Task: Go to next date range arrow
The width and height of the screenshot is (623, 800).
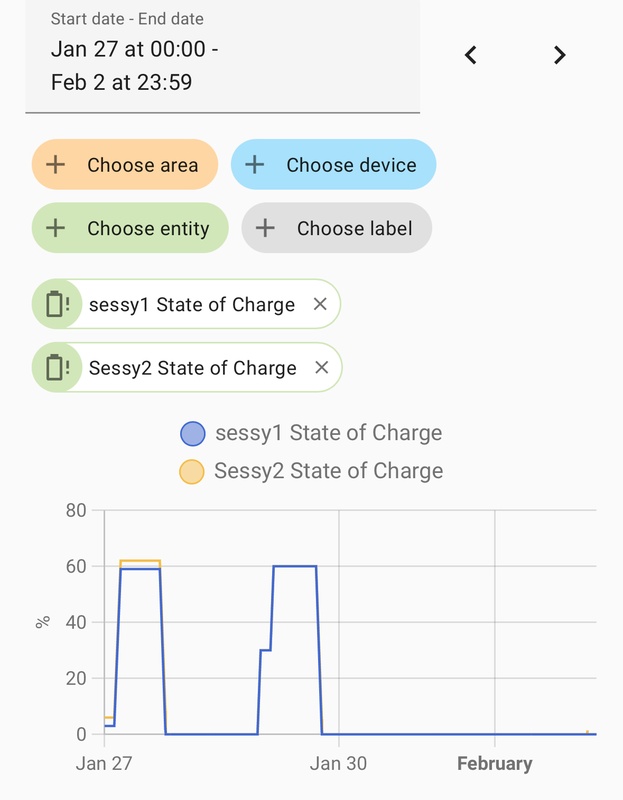Action: pyautogui.click(x=560, y=55)
